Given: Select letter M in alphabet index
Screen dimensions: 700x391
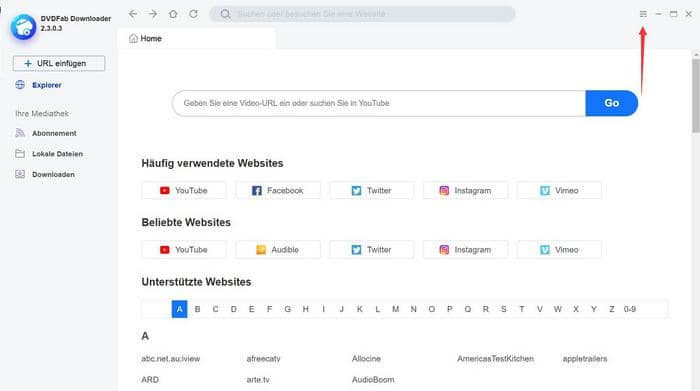Looking at the screenshot, I should coord(396,309).
